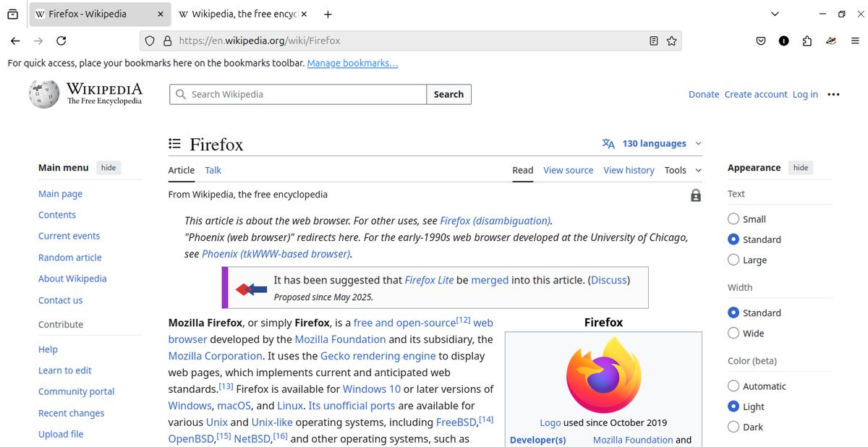Open the tracking protection shield icon
This screenshot has height=447, width=868.
point(150,41)
